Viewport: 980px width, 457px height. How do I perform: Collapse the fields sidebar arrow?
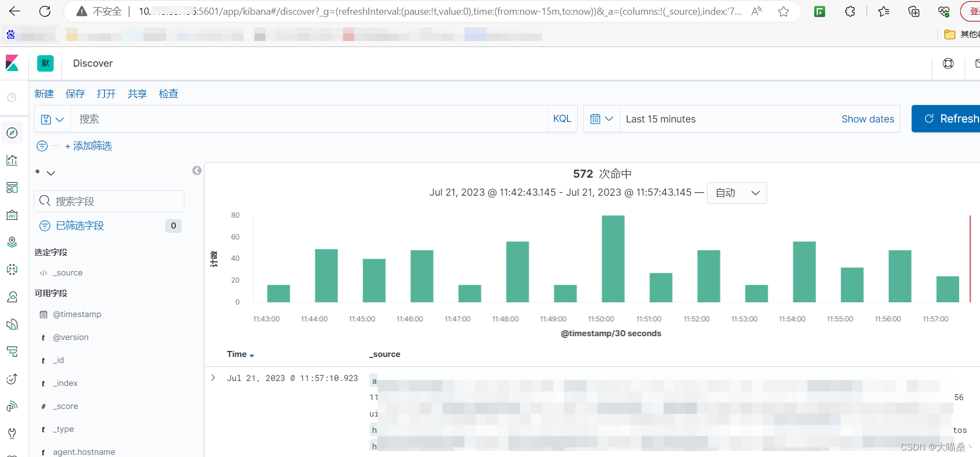coord(197,171)
